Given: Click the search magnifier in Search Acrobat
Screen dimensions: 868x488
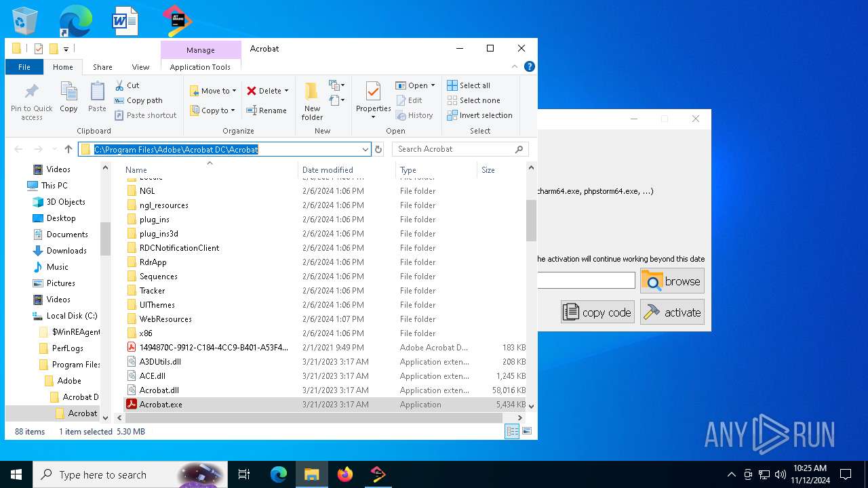Looking at the screenshot, I should pyautogui.click(x=519, y=149).
